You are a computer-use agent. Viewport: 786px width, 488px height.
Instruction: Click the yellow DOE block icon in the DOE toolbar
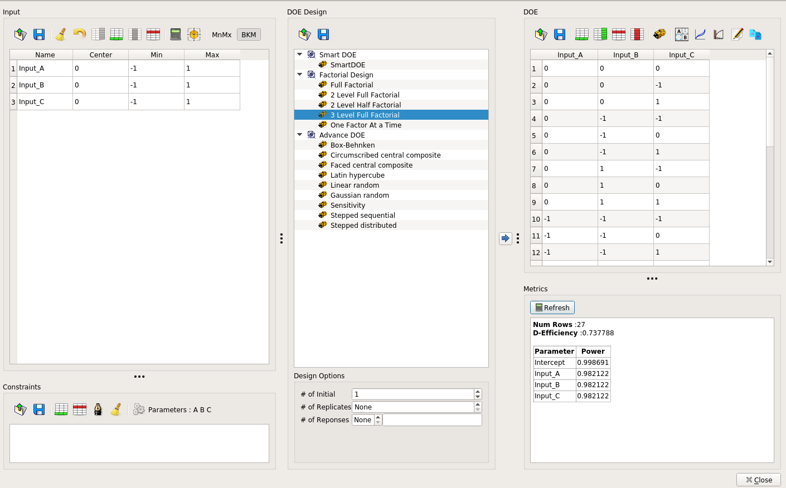pos(659,35)
